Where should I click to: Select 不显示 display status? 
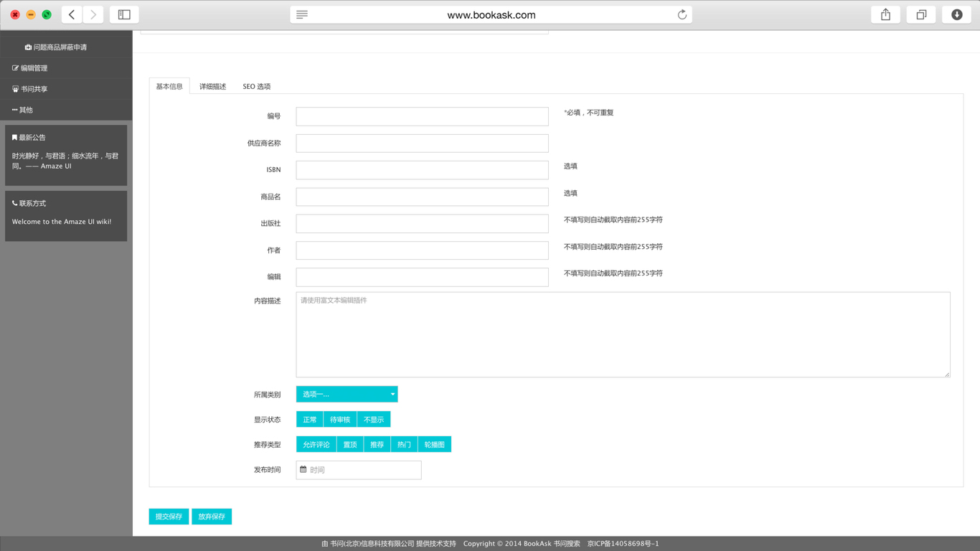coord(374,420)
